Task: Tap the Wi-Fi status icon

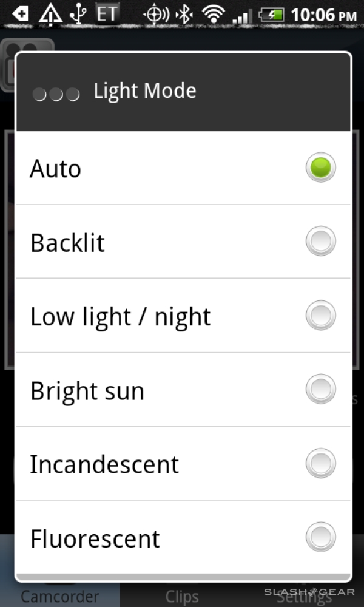Action: pyautogui.click(x=213, y=15)
